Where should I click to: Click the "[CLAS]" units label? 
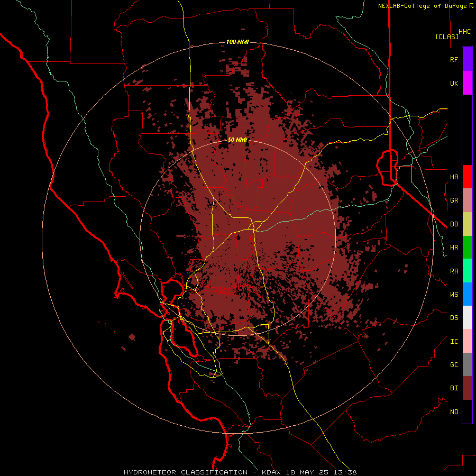coord(447,36)
